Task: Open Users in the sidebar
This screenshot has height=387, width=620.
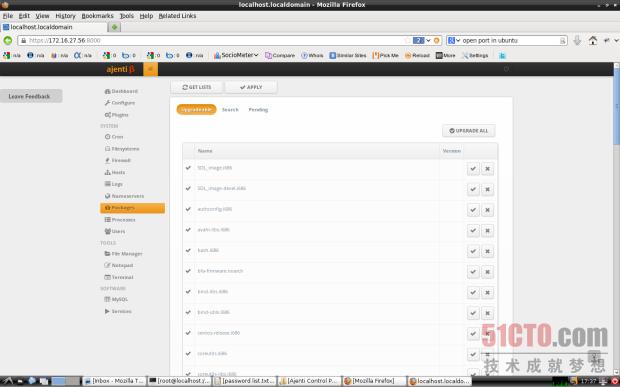Action: [x=115, y=231]
